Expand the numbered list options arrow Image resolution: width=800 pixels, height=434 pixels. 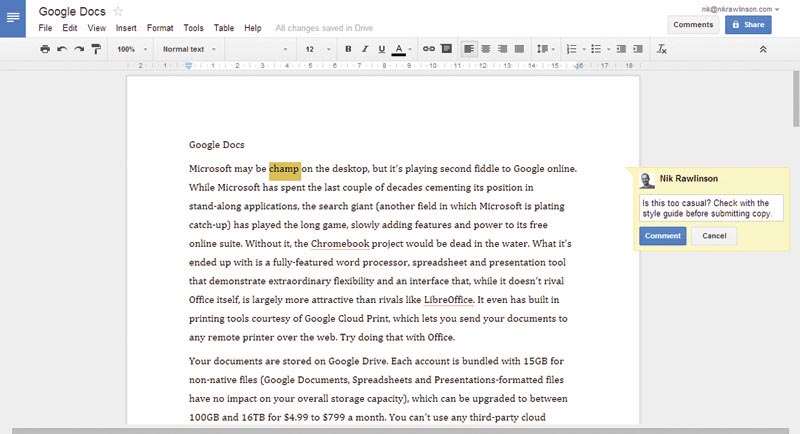point(584,49)
